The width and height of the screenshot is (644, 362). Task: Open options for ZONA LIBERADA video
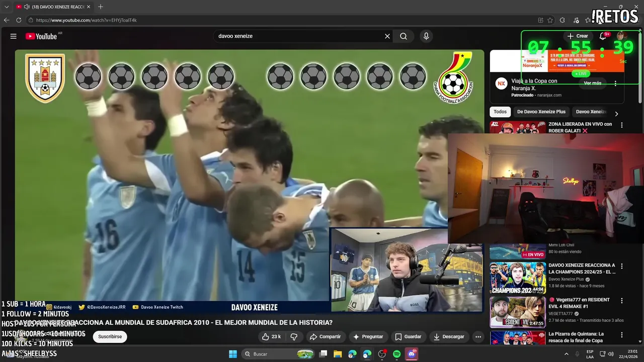pos(621,125)
